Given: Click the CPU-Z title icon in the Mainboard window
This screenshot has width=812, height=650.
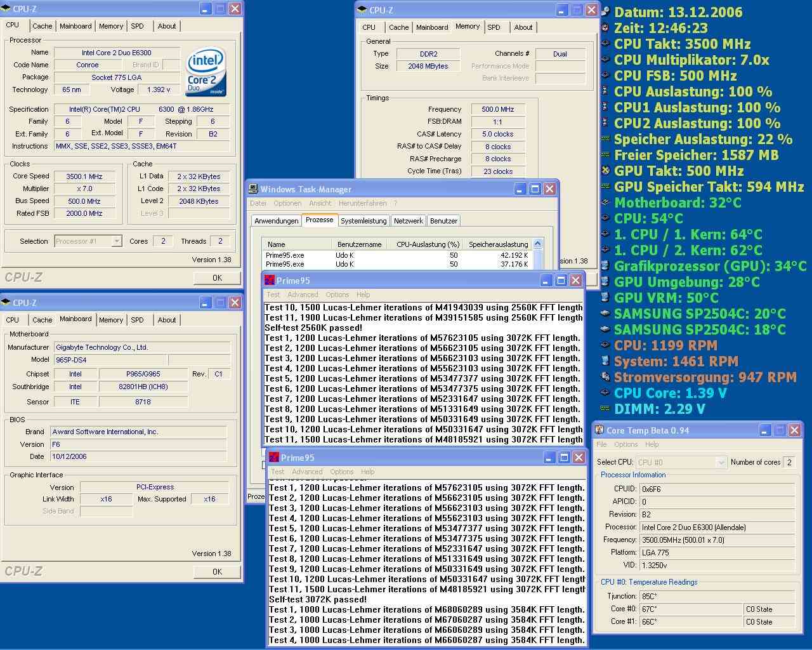Looking at the screenshot, I should [6, 302].
